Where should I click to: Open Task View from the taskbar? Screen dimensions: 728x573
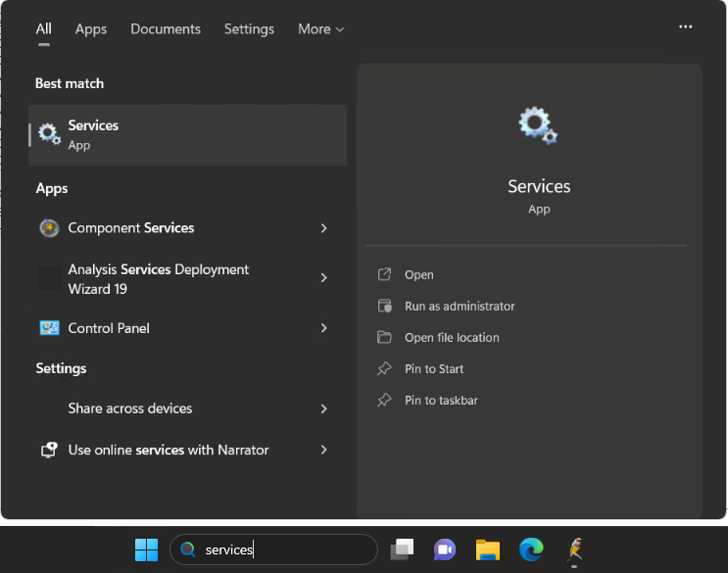(402, 549)
